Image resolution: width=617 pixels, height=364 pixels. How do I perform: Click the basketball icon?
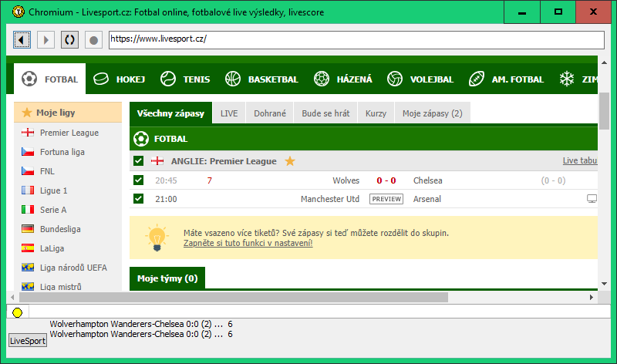(x=233, y=79)
